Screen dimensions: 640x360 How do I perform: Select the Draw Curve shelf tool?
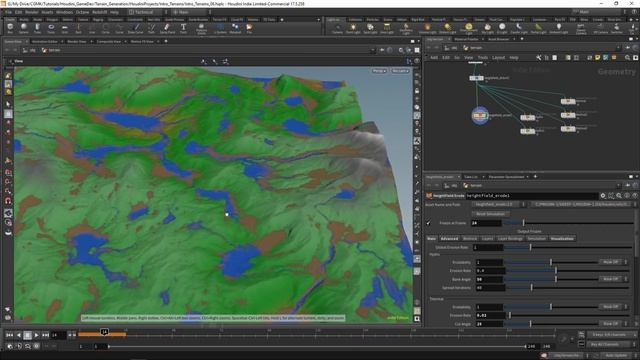coord(136,28)
